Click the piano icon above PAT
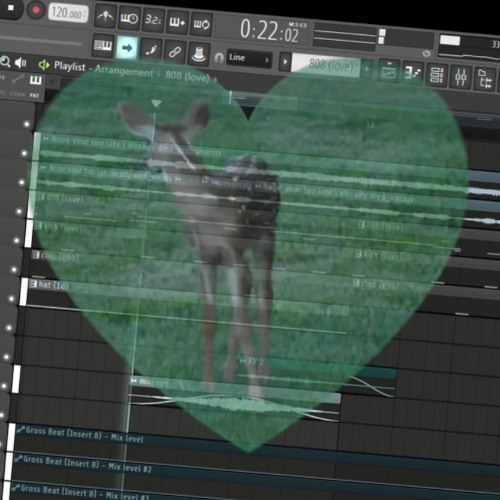Screen dimensions: 500x500 [36, 80]
